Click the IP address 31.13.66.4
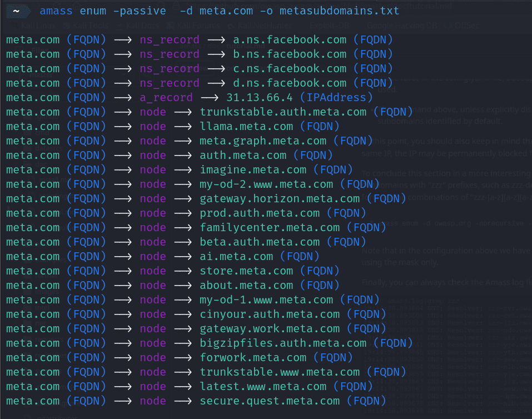532x419 pixels. tap(260, 98)
